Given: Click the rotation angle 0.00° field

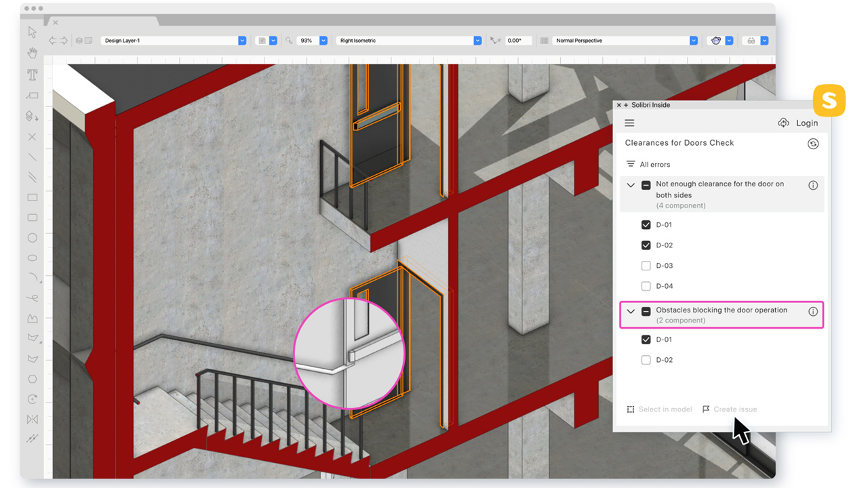Looking at the screenshot, I should (517, 41).
